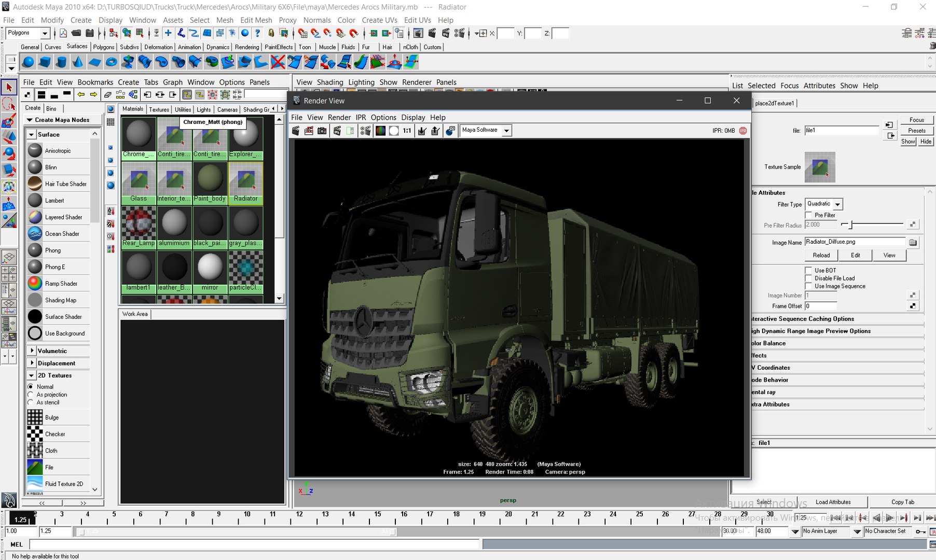936x560 pixels.
Task: Click the NURBS cube shelf icon
Action: 45,62
